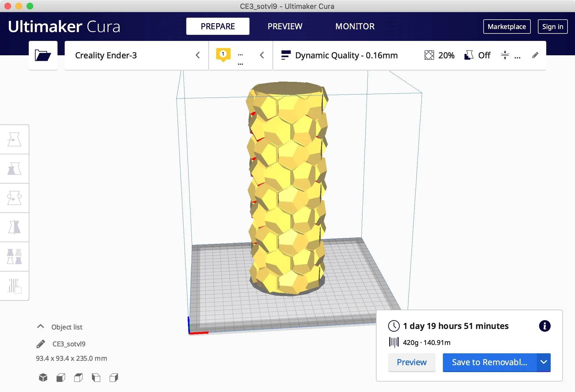Viewport: 575px width, 392px height.
Task: Select the Rotate tool in left toolbar
Action: pyautogui.click(x=14, y=198)
